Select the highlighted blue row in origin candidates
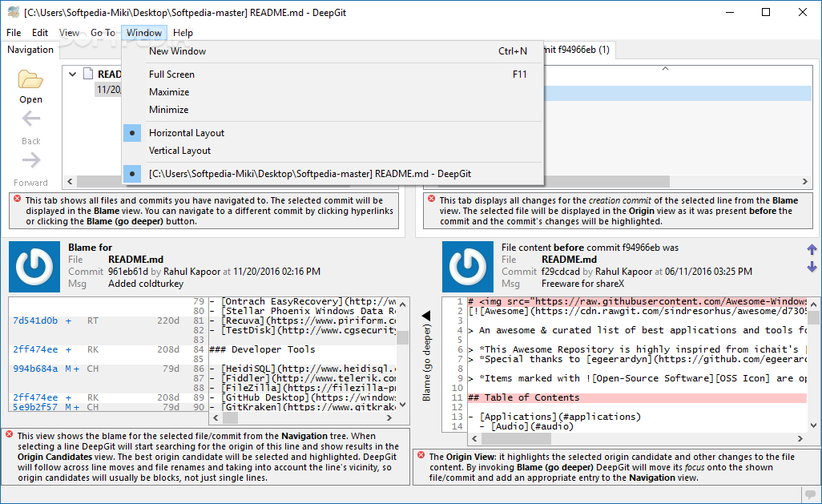Image resolution: width=822 pixels, height=504 pixels. pyautogui.click(x=677, y=94)
